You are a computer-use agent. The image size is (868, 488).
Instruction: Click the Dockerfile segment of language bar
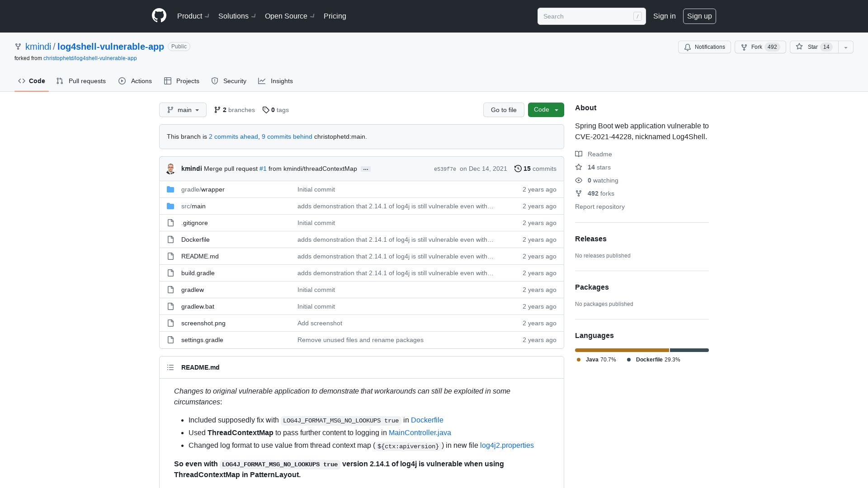pos(689,350)
